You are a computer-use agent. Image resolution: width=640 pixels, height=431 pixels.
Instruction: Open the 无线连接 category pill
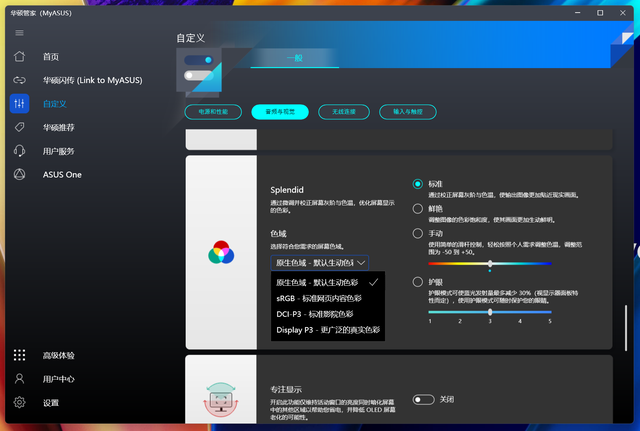[344, 112]
